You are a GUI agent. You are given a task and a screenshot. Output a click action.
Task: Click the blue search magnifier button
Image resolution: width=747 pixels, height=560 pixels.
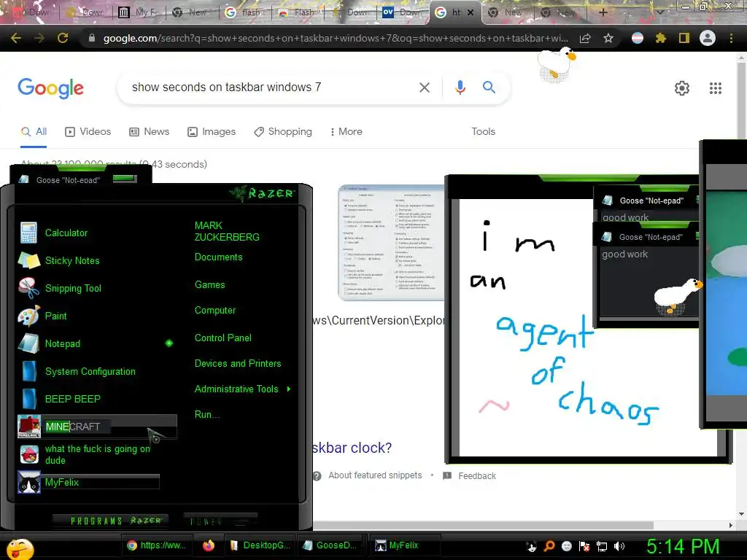489,87
